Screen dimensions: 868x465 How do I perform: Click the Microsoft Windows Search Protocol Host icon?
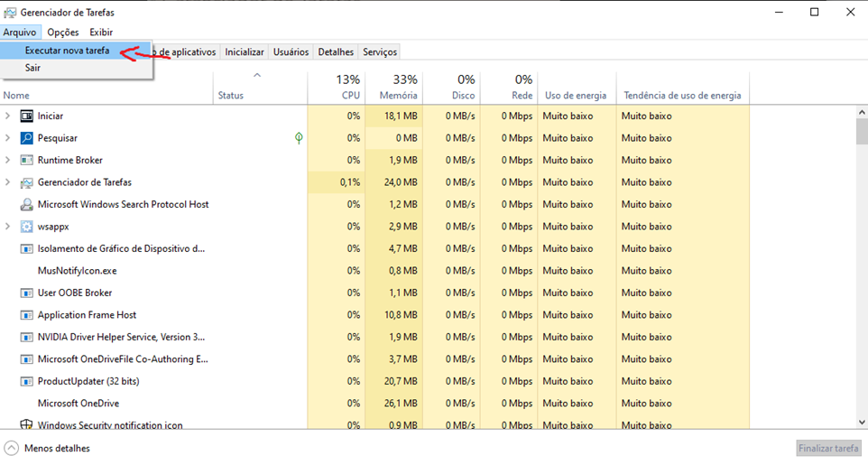click(x=26, y=205)
